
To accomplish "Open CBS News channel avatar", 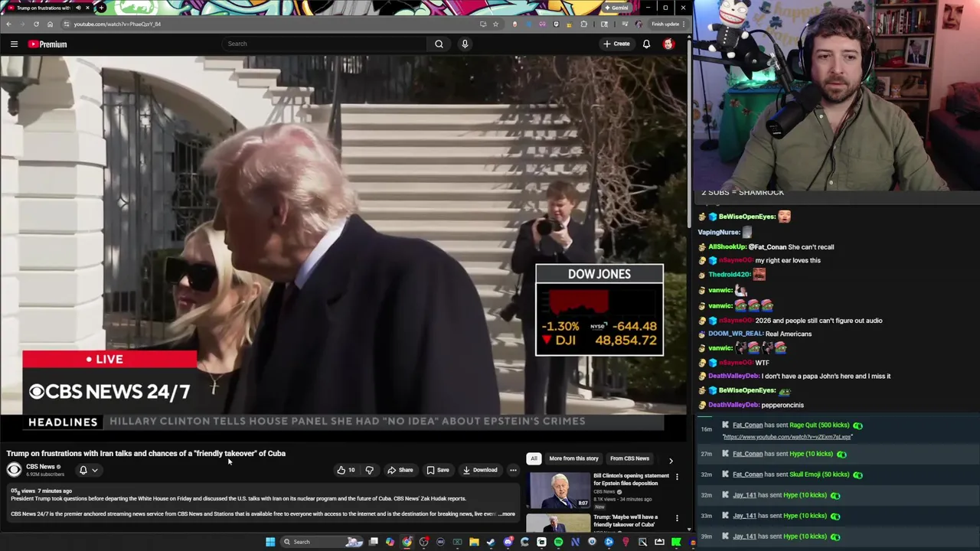I will [14, 470].
